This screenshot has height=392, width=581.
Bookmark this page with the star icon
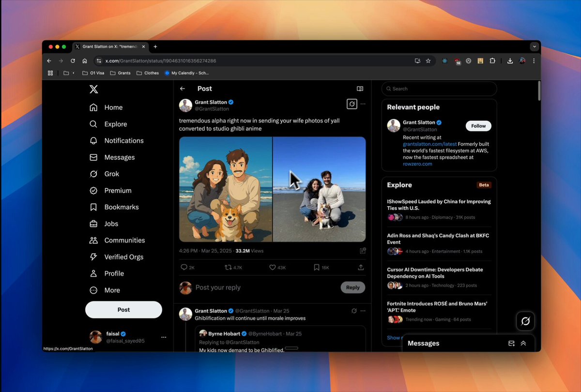coord(428,61)
